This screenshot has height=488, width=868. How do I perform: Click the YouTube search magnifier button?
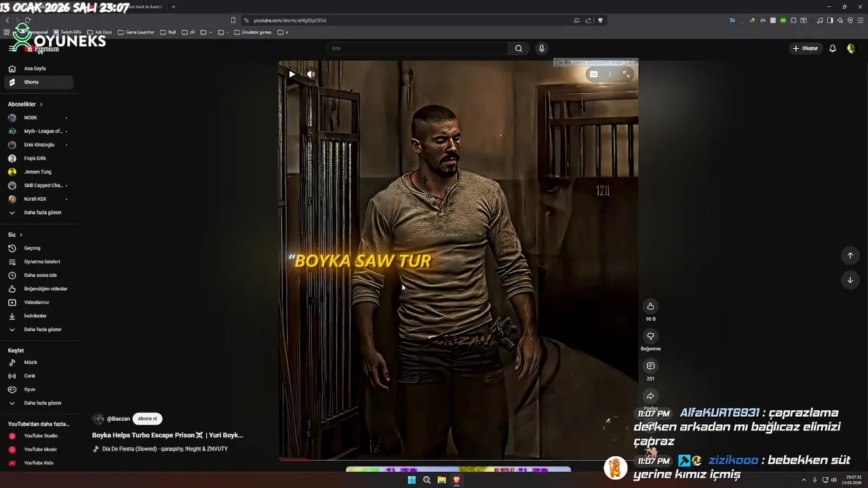click(519, 48)
